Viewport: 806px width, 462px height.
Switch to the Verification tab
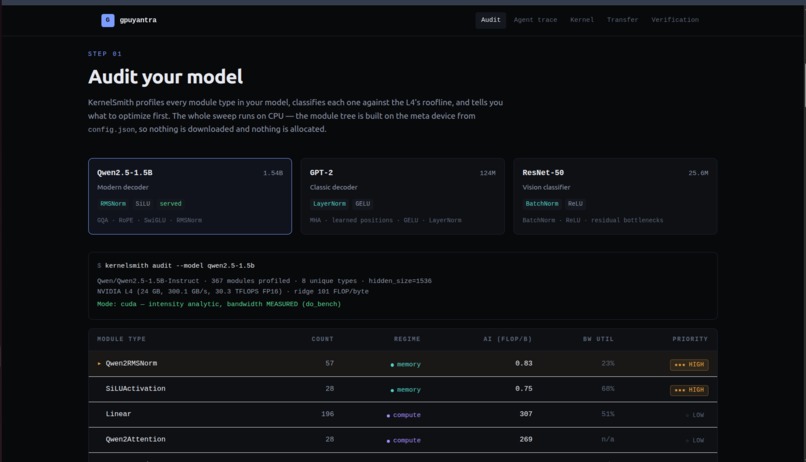coord(675,20)
